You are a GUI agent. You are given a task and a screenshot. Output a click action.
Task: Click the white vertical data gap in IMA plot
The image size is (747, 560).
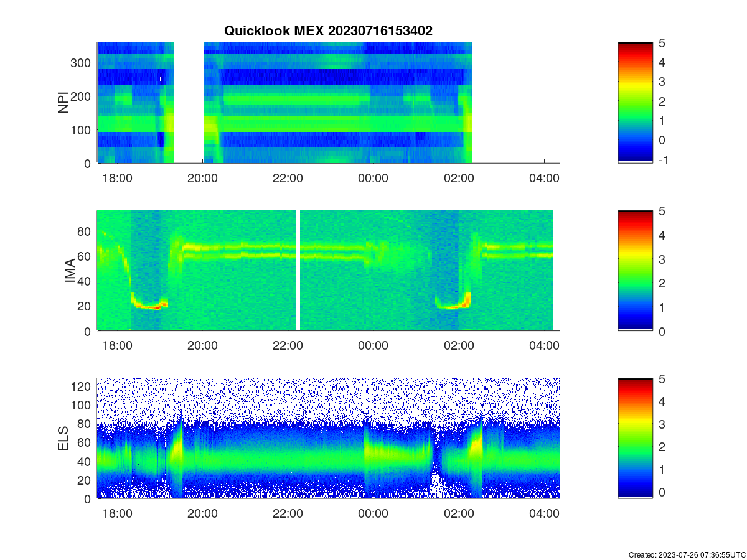(298, 271)
